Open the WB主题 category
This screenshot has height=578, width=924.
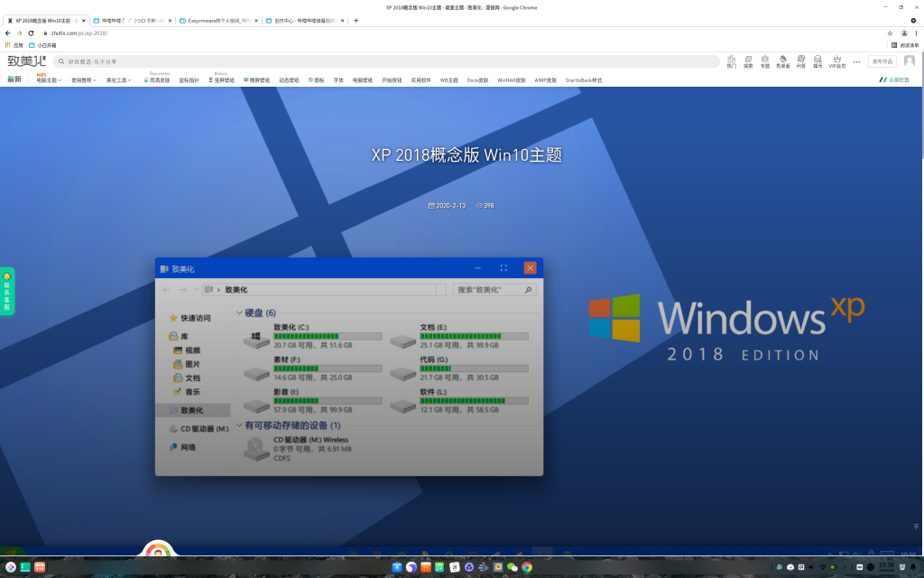click(x=449, y=80)
